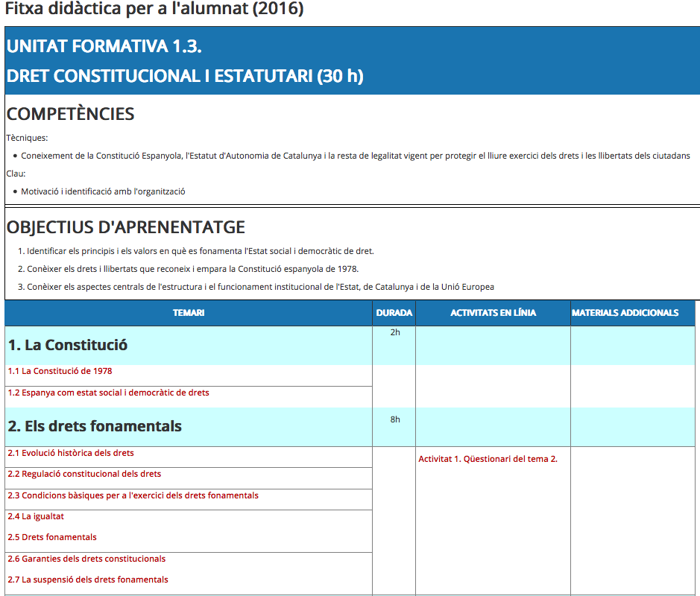Click the "1. La Constitució" section heading

pos(68,345)
